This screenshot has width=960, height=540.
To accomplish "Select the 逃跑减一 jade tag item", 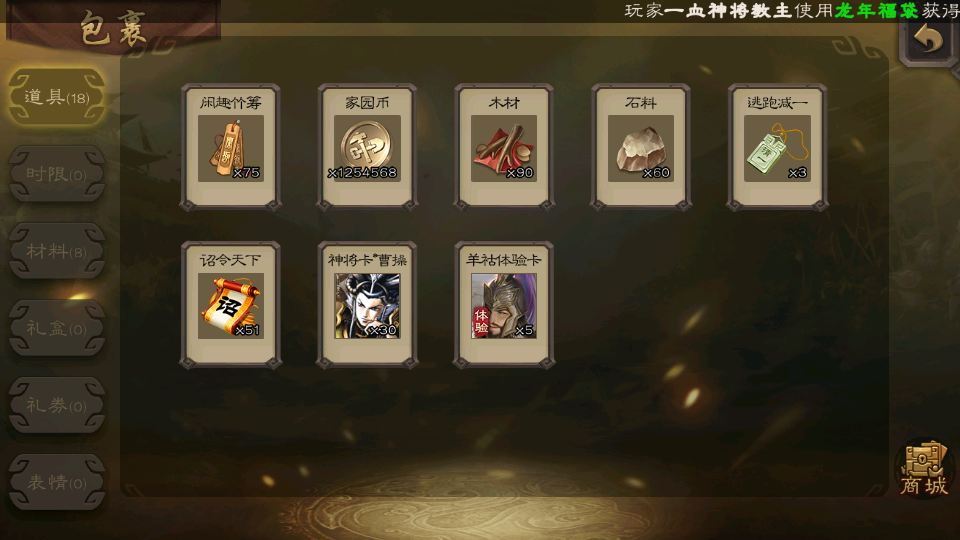I will tap(778, 148).
